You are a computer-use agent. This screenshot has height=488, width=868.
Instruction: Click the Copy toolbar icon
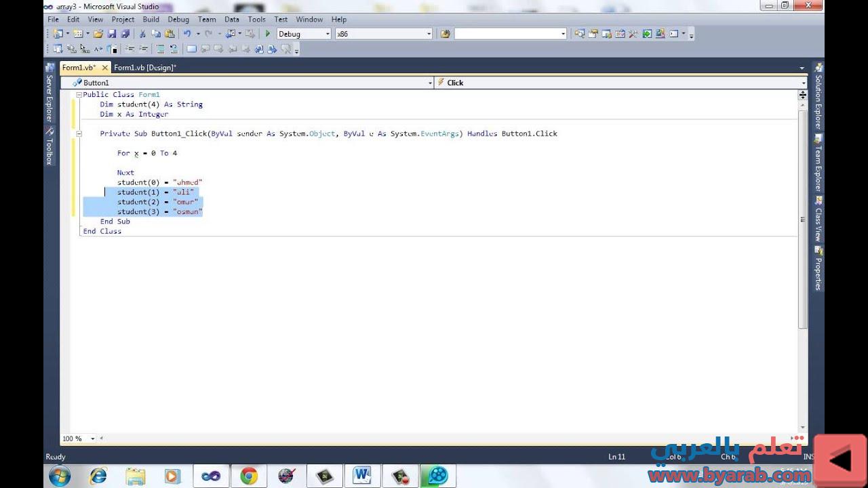[x=156, y=34]
